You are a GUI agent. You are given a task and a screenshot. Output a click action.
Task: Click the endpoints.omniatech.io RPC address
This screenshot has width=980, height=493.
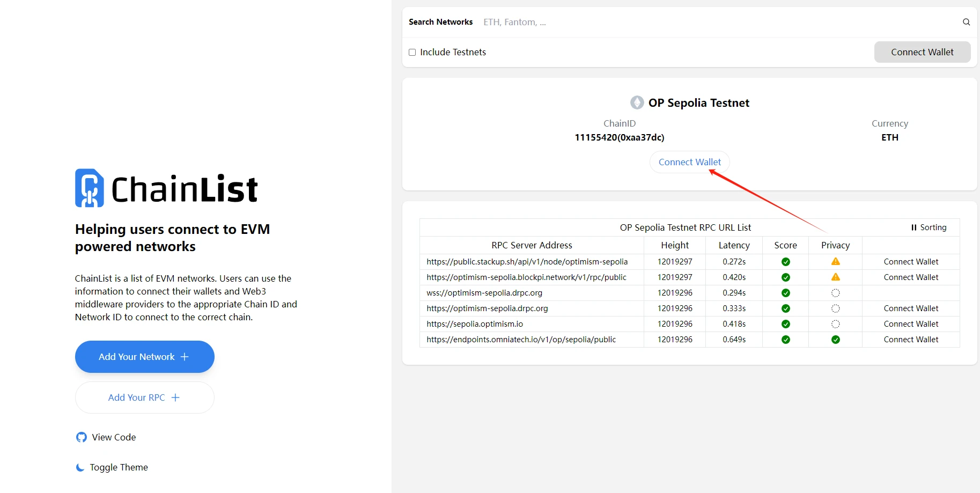coord(521,340)
